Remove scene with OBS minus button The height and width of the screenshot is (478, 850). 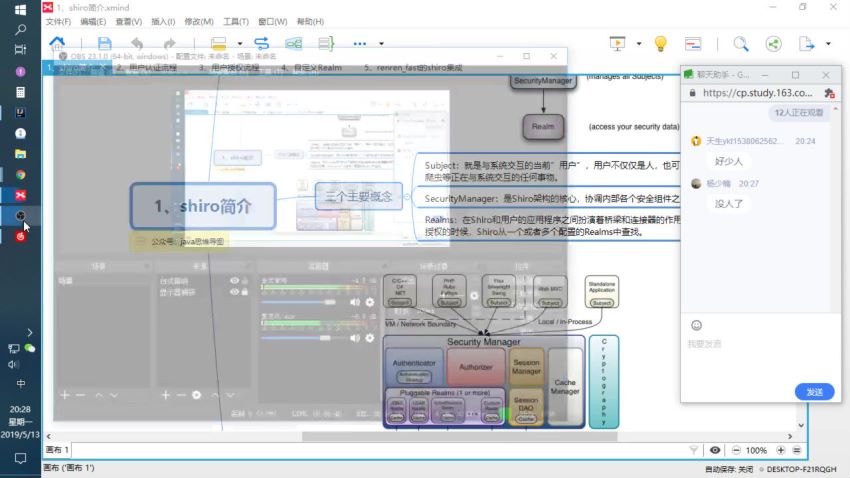click(x=80, y=395)
